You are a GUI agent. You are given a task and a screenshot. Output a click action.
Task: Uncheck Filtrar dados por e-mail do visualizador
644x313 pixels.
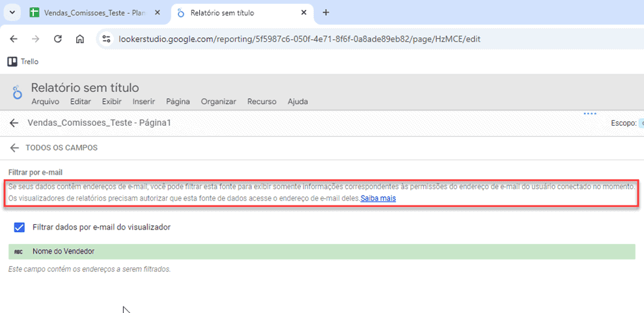tap(19, 227)
